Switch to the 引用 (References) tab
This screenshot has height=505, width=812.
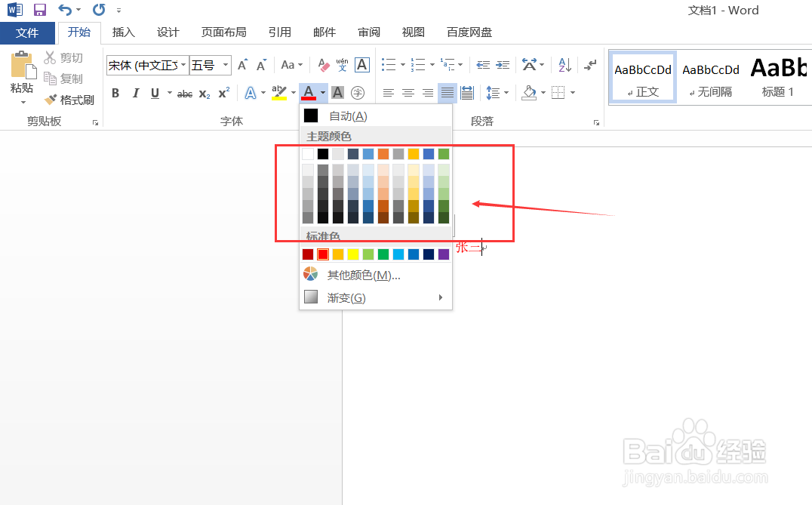pos(280,32)
